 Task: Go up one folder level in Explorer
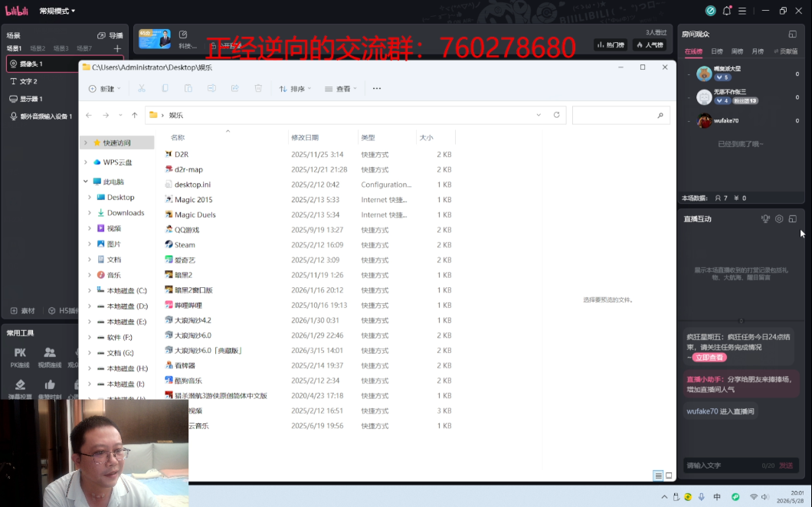(135, 115)
